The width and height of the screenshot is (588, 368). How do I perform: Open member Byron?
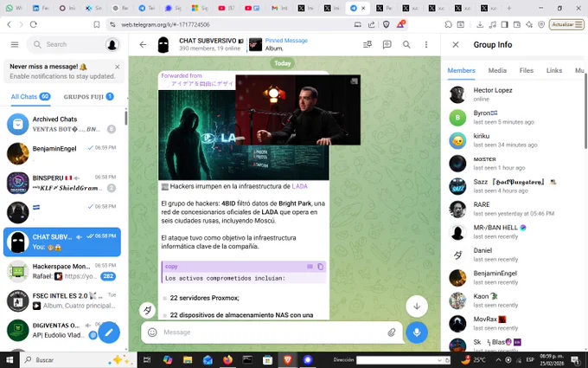(514, 117)
